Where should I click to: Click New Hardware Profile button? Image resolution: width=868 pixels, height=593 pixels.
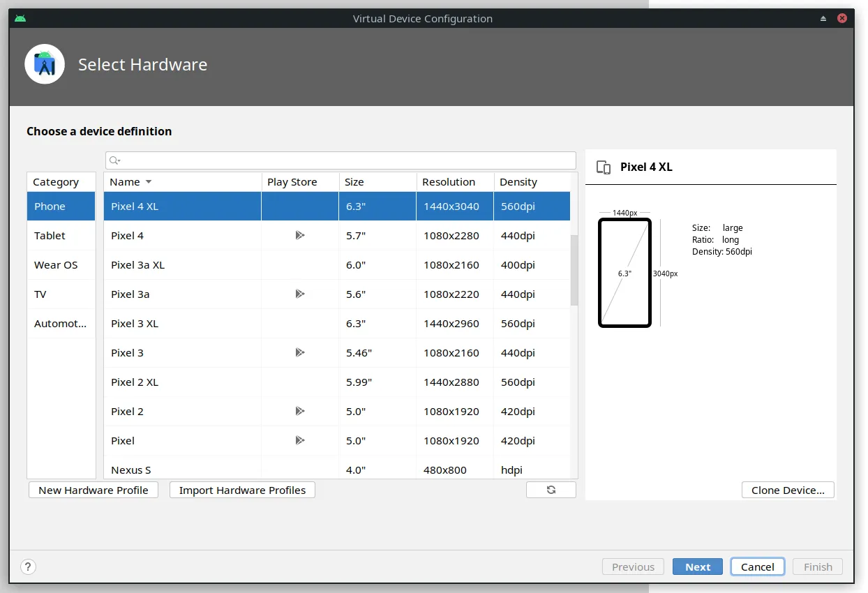click(93, 490)
